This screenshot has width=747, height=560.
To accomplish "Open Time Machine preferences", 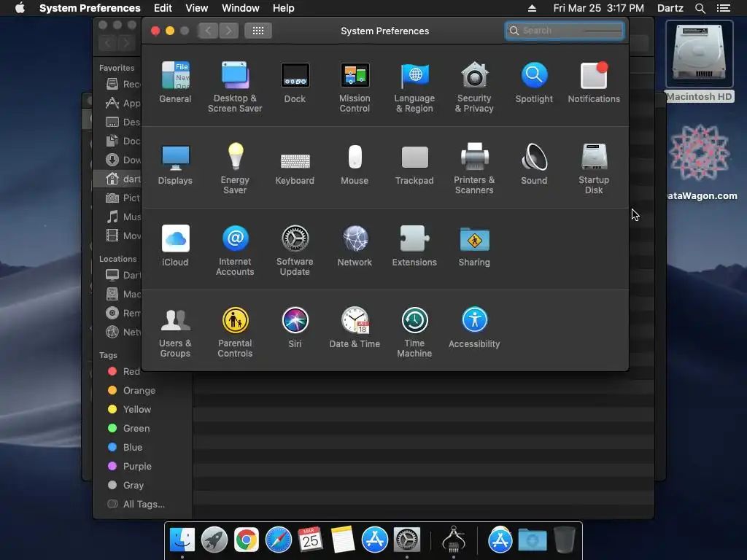I will [x=414, y=332].
